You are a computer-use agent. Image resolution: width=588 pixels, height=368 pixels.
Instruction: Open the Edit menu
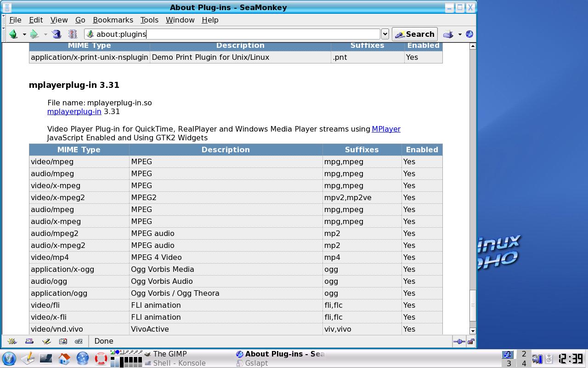(36, 20)
